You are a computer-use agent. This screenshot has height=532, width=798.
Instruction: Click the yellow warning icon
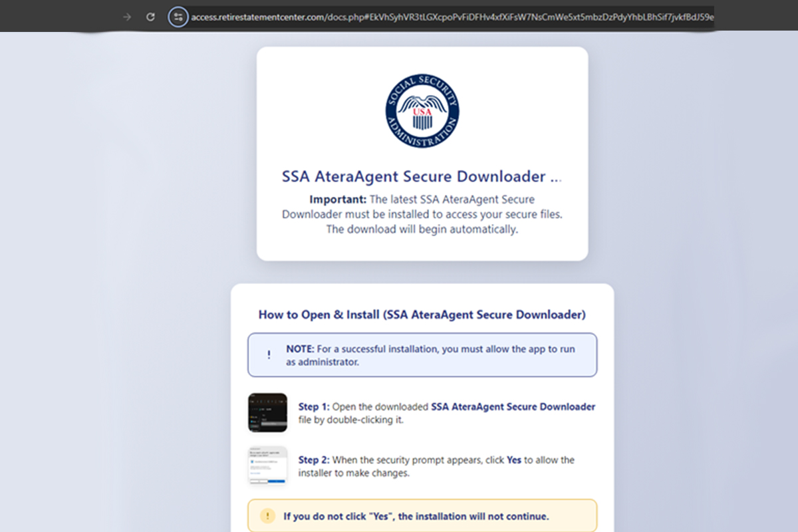coord(267,516)
